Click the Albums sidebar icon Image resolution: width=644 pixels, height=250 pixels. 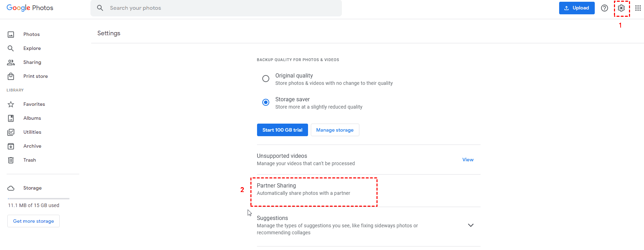pyautogui.click(x=11, y=118)
